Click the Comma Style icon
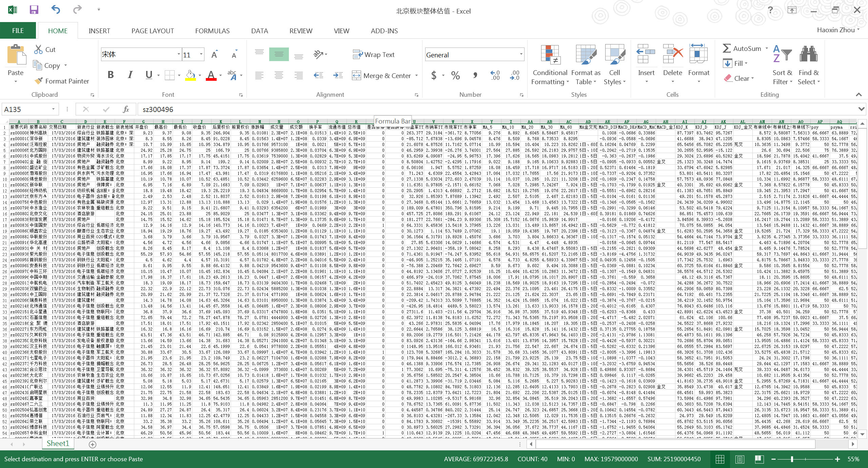Image resolution: width=868 pixels, height=468 pixels. tap(475, 75)
